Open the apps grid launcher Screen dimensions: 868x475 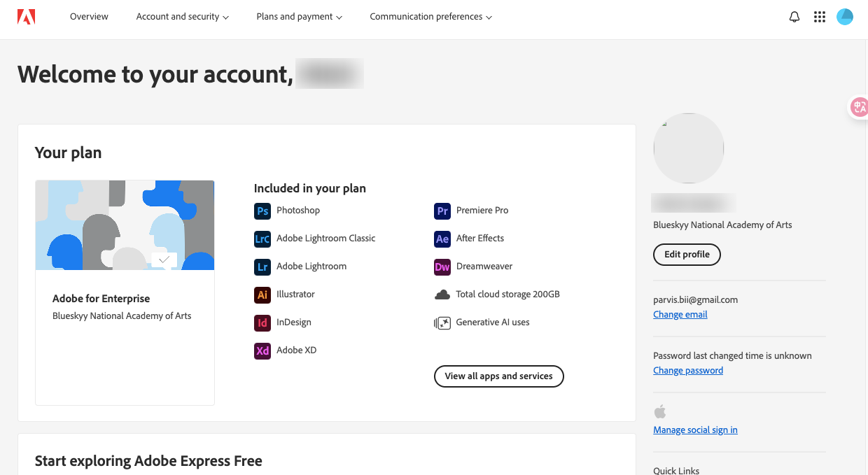820,17
